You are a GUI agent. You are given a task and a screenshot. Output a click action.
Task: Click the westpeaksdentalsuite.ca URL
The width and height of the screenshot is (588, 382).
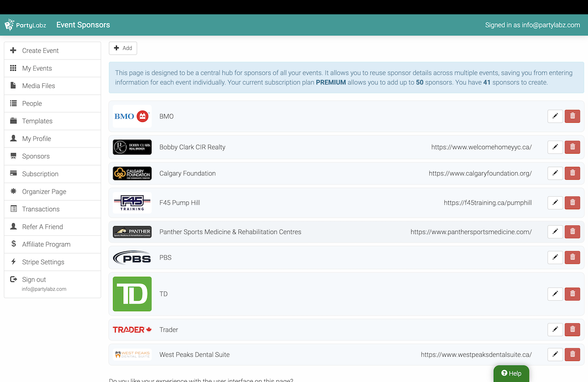[476, 354]
